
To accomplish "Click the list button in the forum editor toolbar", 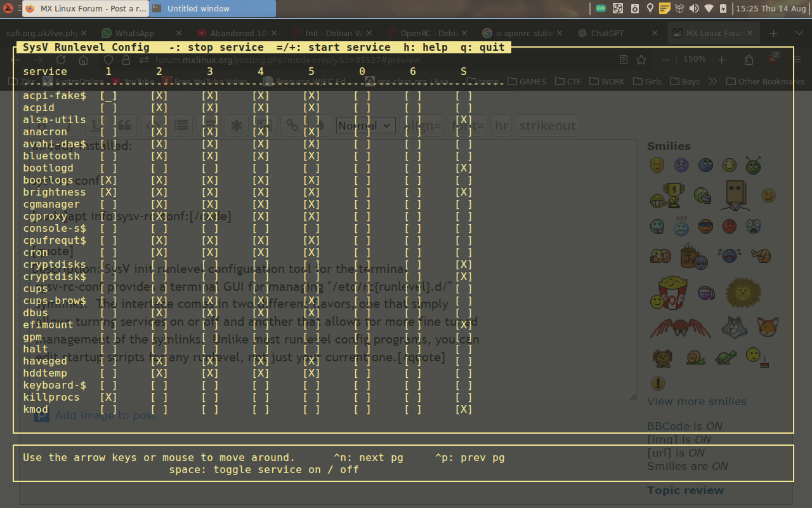I will click(x=181, y=125).
